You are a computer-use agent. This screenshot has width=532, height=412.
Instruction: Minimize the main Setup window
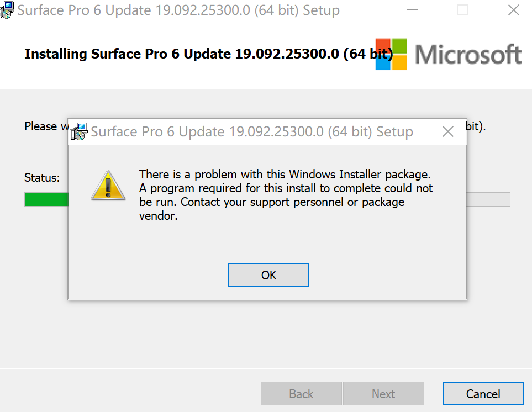(x=412, y=10)
